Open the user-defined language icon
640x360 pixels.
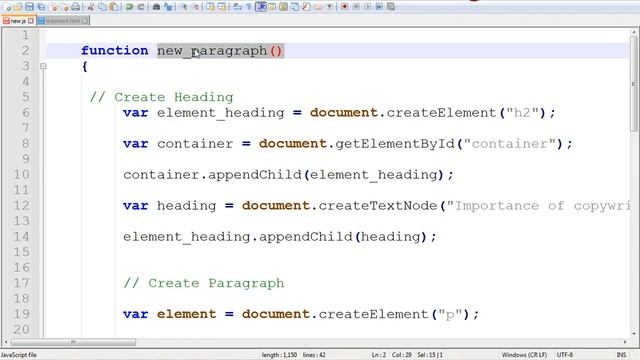[272, 7]
